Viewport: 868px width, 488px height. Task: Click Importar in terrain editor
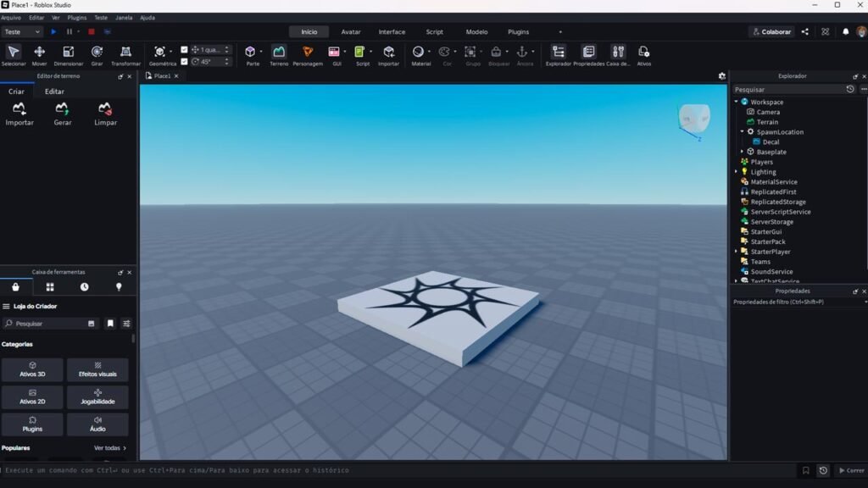tap(19, 114)
